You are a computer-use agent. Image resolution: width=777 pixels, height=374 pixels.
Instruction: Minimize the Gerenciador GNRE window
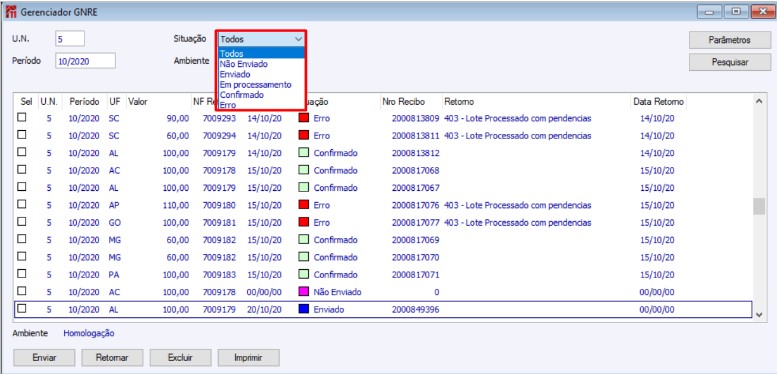click(x=709, y=12)
